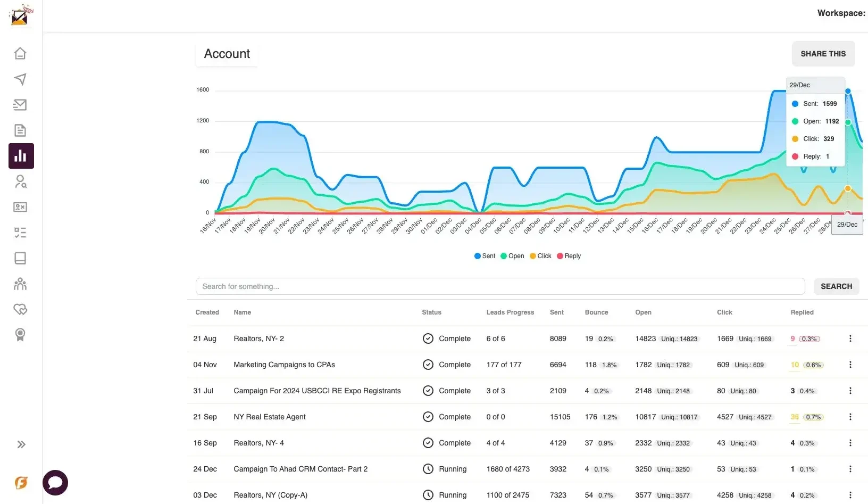Open the lead finder person-search icon

[x=20, y=181]
